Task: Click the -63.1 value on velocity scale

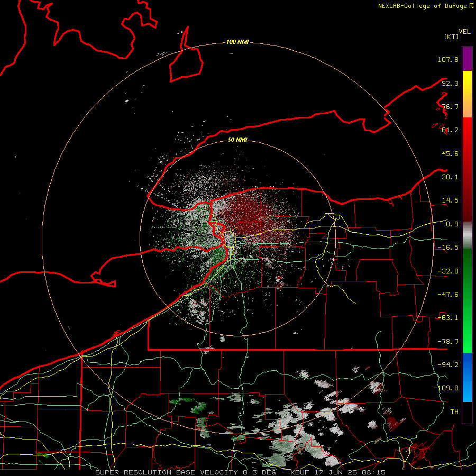Action: (448, 318)
